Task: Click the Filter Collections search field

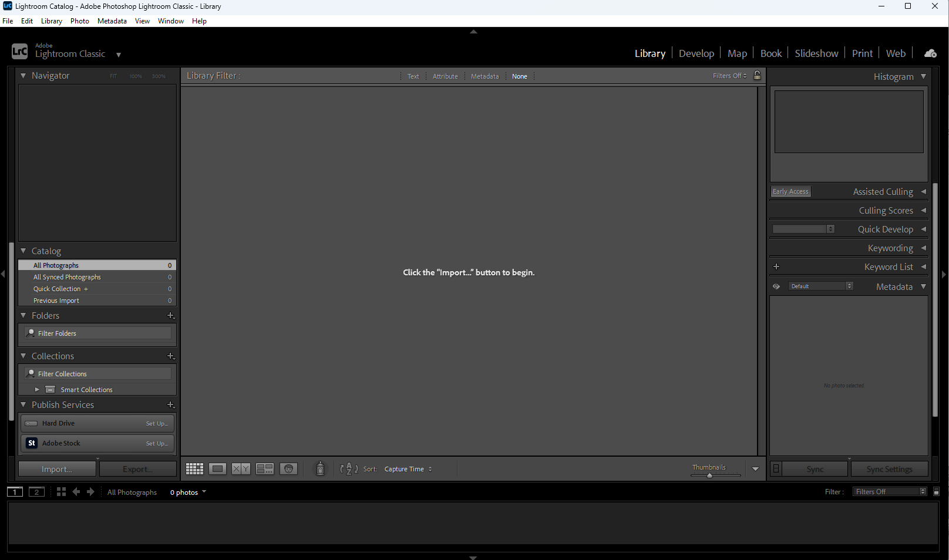Action: click(x=97, y=373)
